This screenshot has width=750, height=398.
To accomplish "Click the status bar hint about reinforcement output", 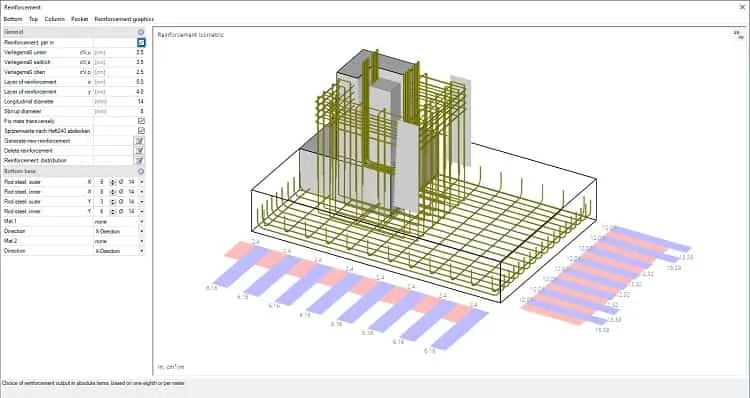I will (x=93, y=383).
